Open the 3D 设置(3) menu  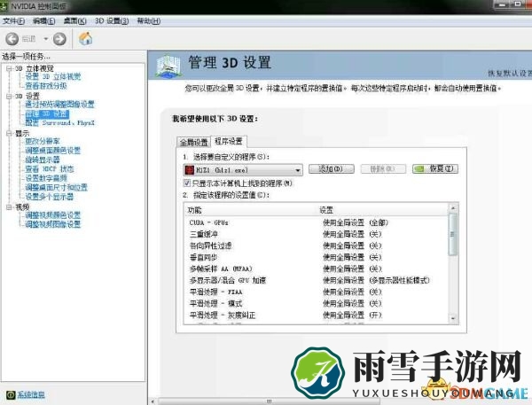coord(112,21)
